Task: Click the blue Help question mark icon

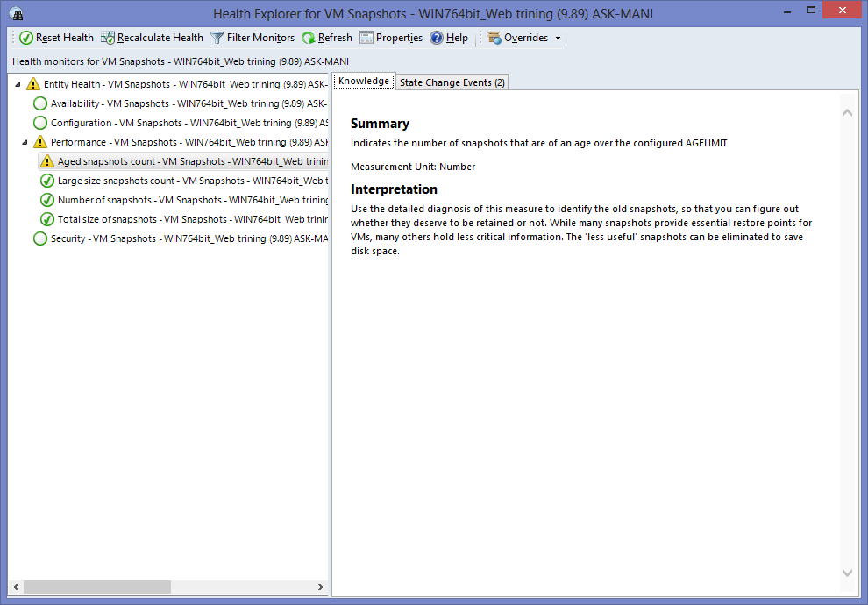Action: pos(437,38)
